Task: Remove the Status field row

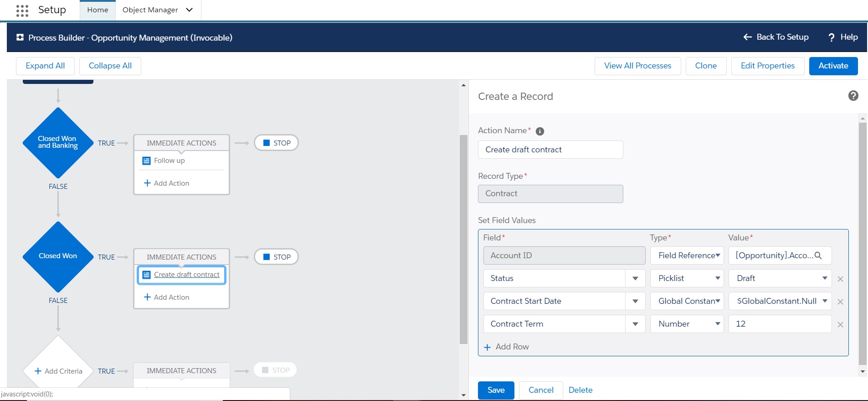Action: point(841,279)
